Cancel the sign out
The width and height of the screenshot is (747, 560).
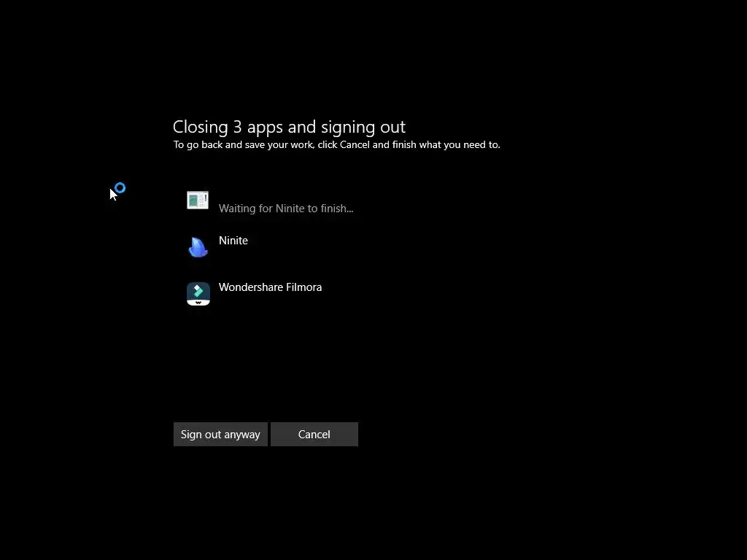[314, 435]
